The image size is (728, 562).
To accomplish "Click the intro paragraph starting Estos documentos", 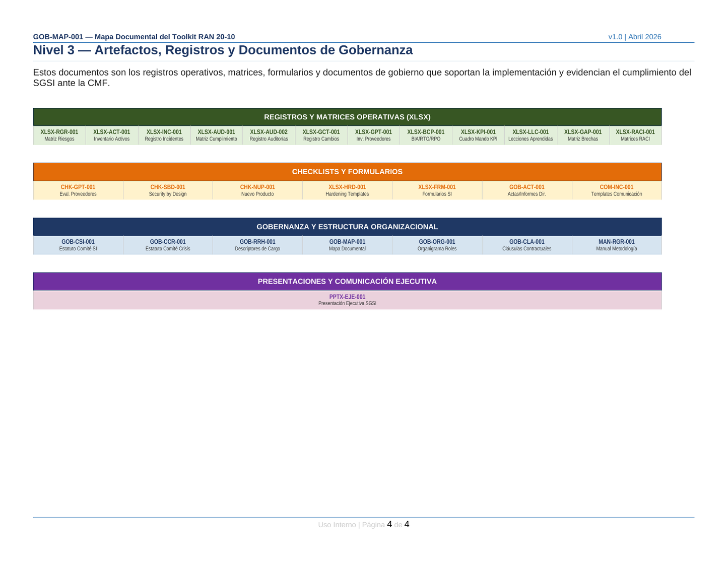I will 362,78.
